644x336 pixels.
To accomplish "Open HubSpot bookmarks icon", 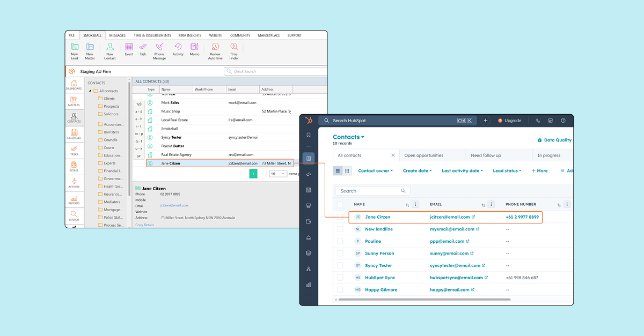I will tap(309, 135).
